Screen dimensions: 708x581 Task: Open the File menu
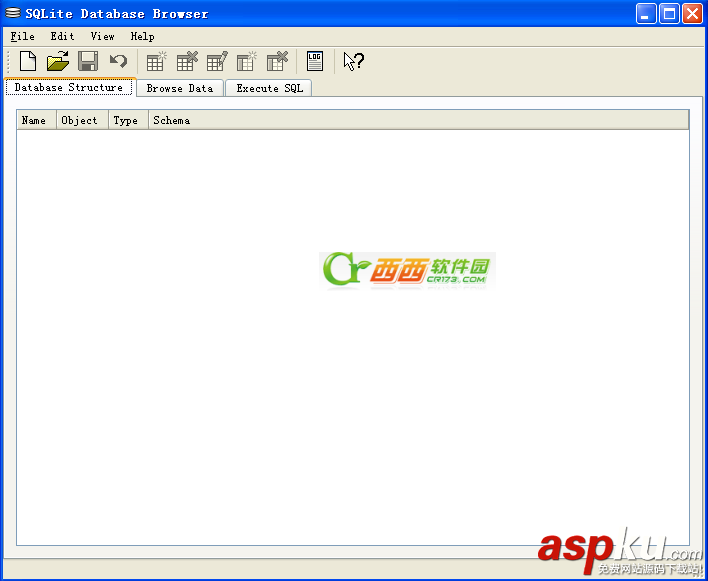point(23,37)
